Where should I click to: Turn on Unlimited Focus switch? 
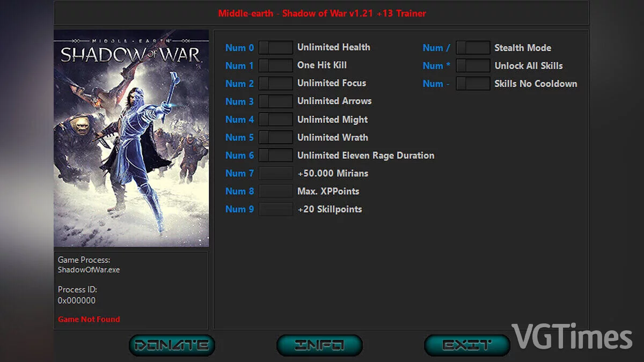click(x=275, y=84)
